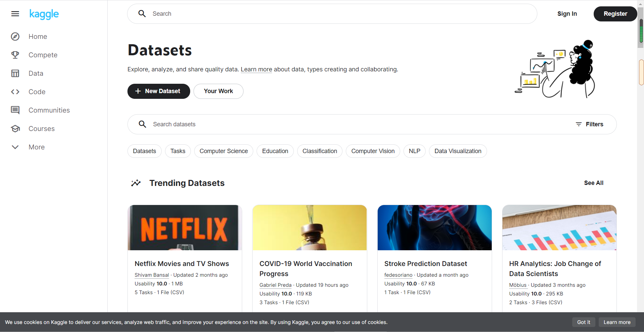Dismiss cookie notice with Got it
Viewport: 644px width, 332px height.
(x=583, y=322)
